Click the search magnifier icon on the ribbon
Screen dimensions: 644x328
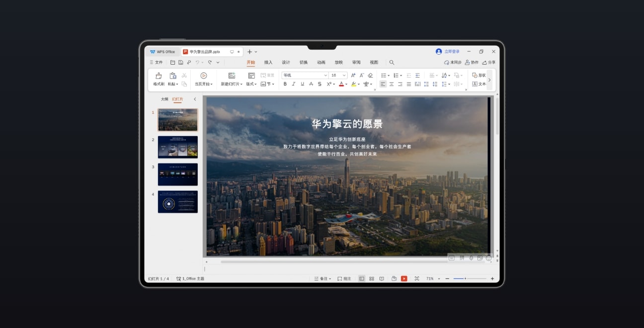click(x=392, y=62)
